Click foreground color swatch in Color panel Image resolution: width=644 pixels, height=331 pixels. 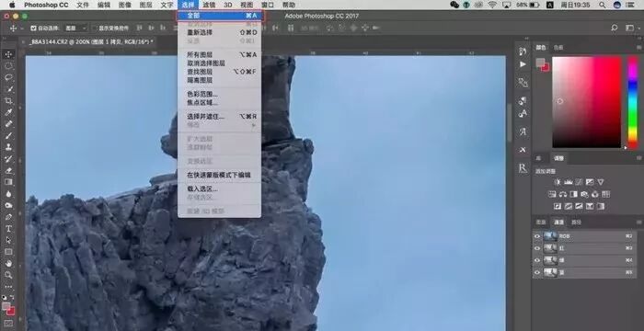coord(540,63)
